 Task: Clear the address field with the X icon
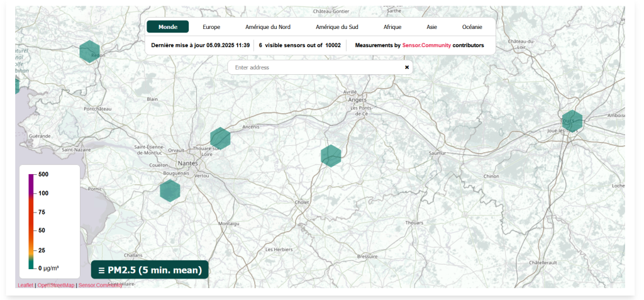click(x=406, y=67)
